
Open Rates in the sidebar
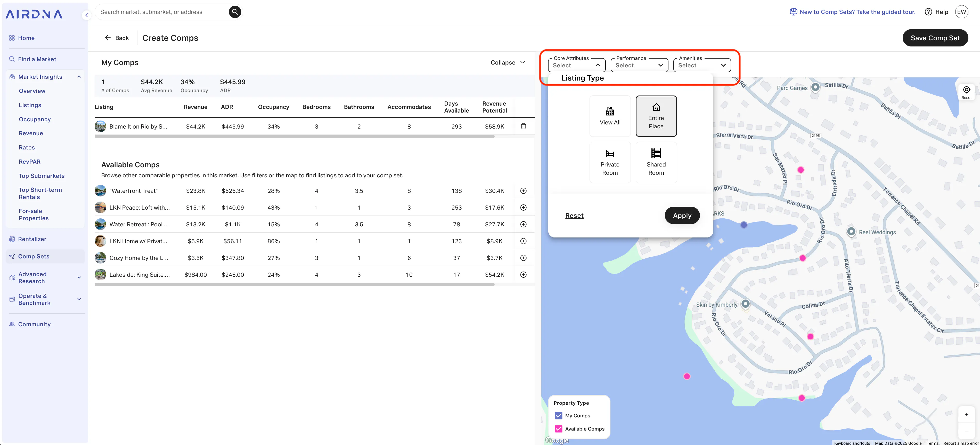point(27,147)
